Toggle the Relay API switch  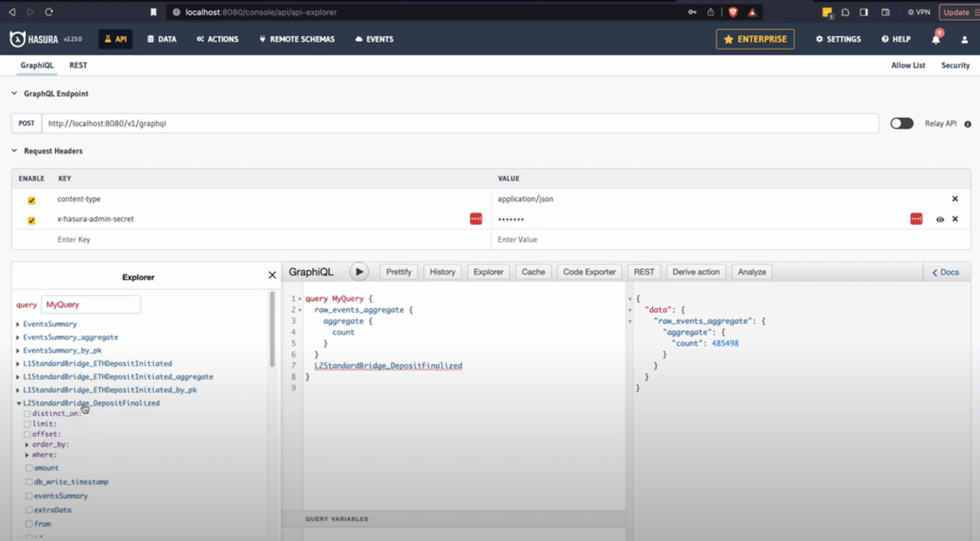[902, 123]
